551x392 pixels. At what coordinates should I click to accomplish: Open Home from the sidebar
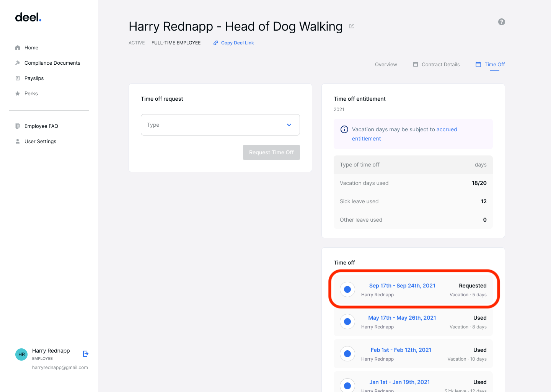(31, 47)
